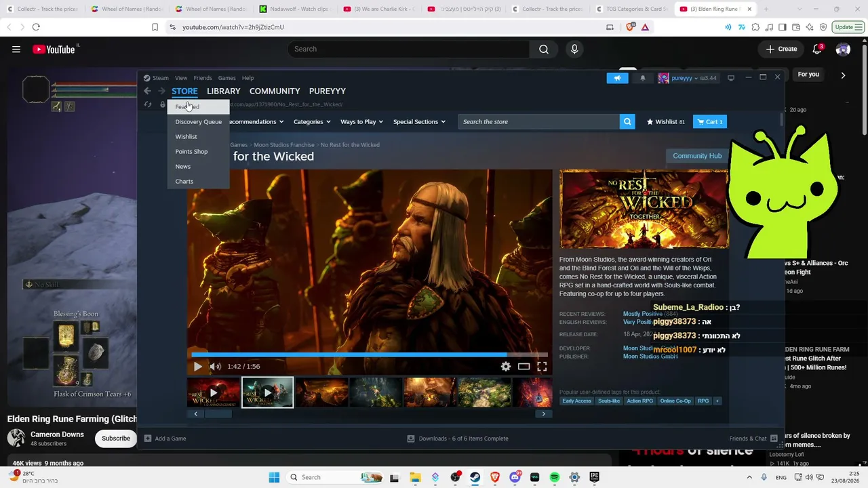Open the Steam COMMUNITY tab
Screen dimensions: 868x488
click(275, 91)
